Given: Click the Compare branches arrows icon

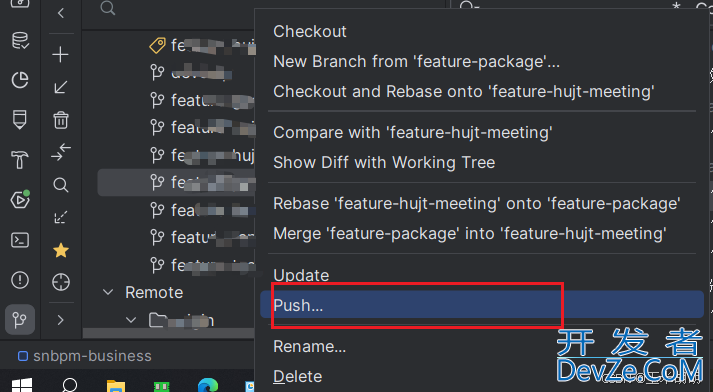Looking at the screenshot, I should point(61,152).
